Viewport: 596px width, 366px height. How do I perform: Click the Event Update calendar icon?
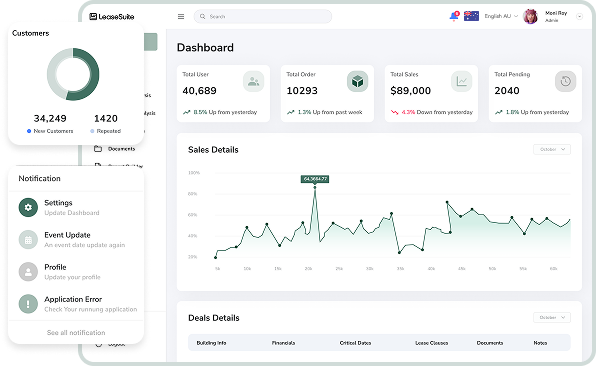click(28, 239)
